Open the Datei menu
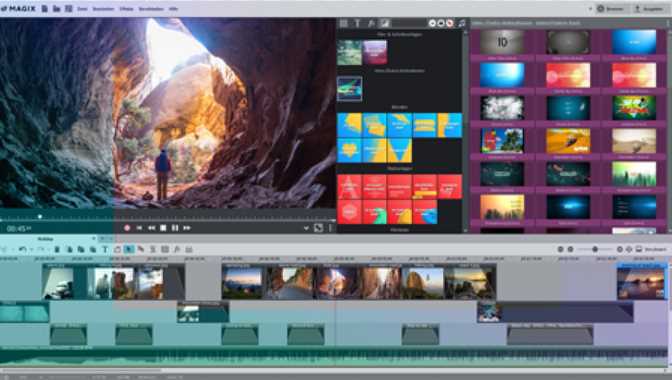672x380 pixels. tap(82, 9)
